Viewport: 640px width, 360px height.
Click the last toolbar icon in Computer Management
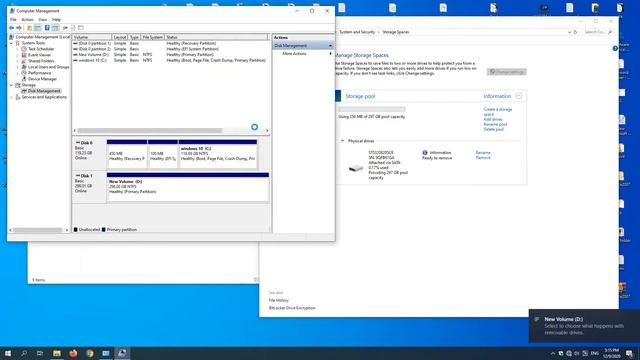click(x=81, y=28)
